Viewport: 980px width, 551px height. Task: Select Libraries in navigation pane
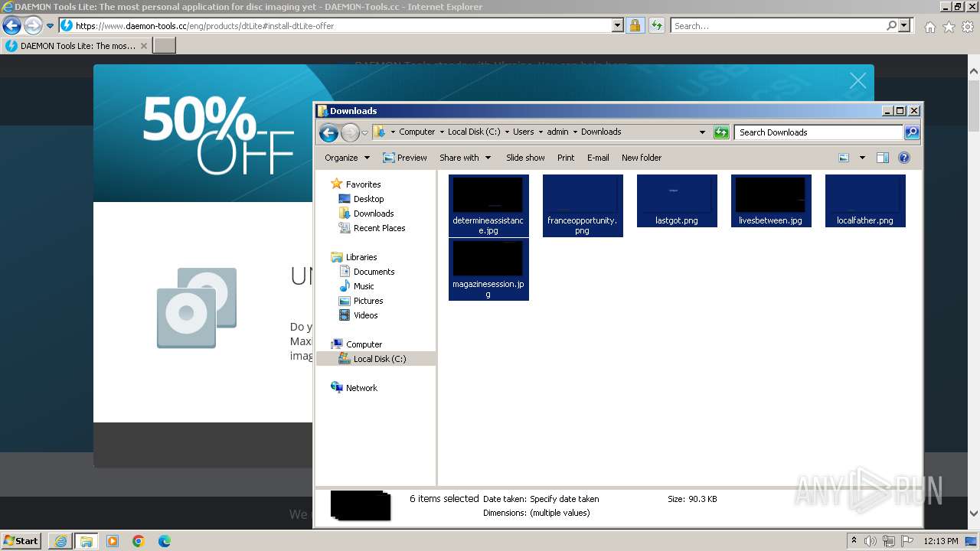pyautogui.click(x=361, y=257)
